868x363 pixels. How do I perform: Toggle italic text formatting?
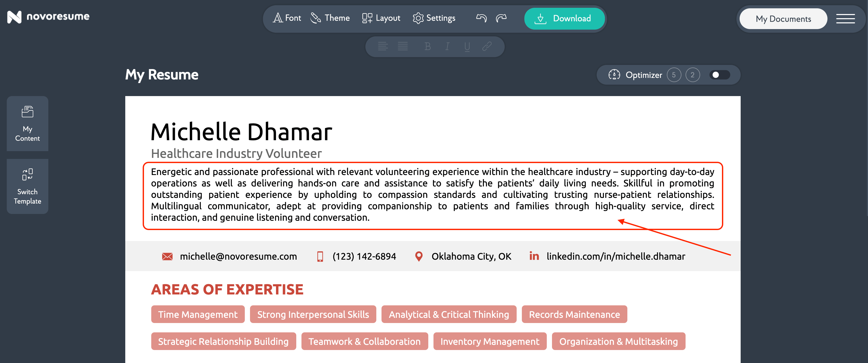click(447, 46)
